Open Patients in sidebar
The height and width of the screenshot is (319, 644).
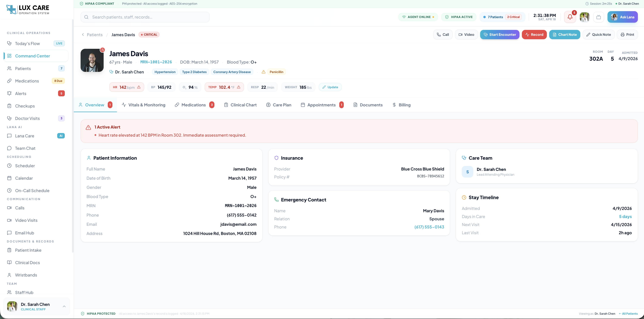coord(36,68)
